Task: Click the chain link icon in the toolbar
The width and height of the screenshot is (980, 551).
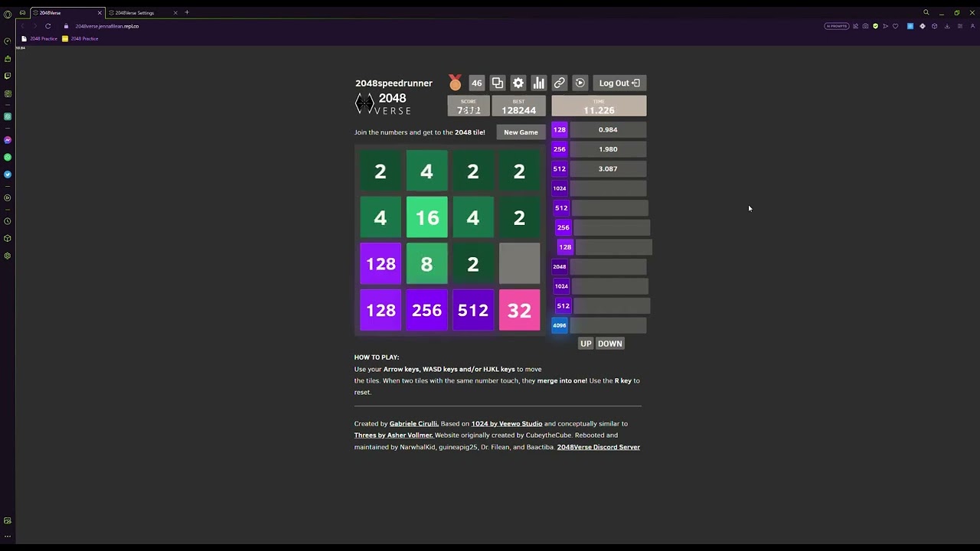Action: point(560,83)
